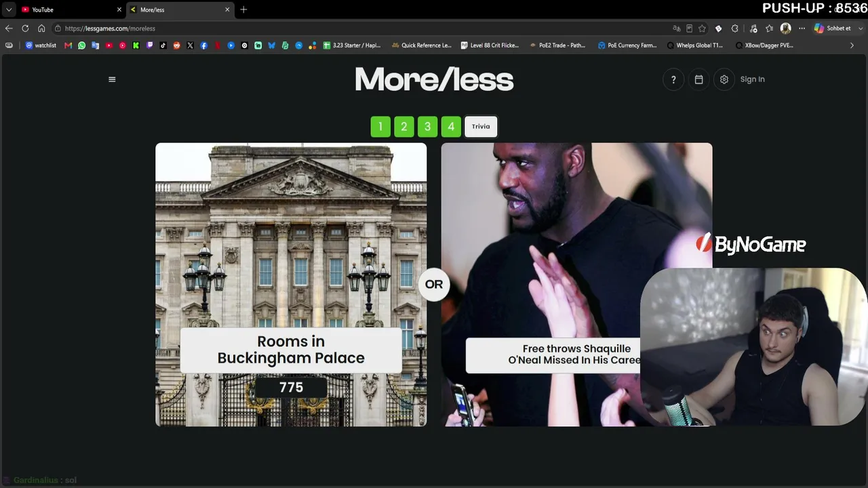Open the Bluesky butterfly bookmark icon
Screen dimensions: 868x488
[x=272, y=45]
